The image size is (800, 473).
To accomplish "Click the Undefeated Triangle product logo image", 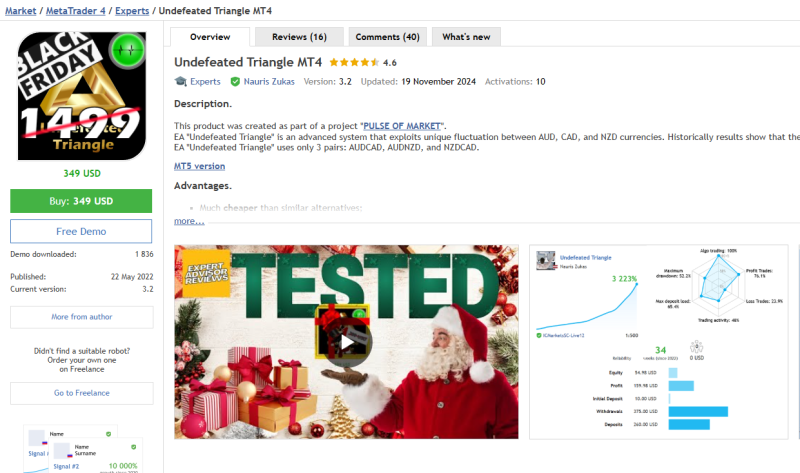I will click(x=82, y=96).
